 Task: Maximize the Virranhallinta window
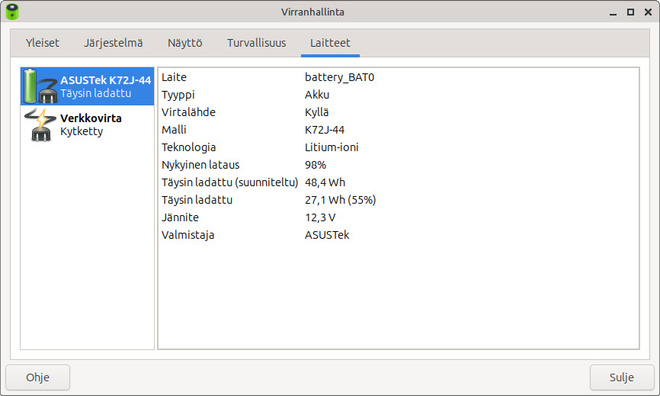630,12
